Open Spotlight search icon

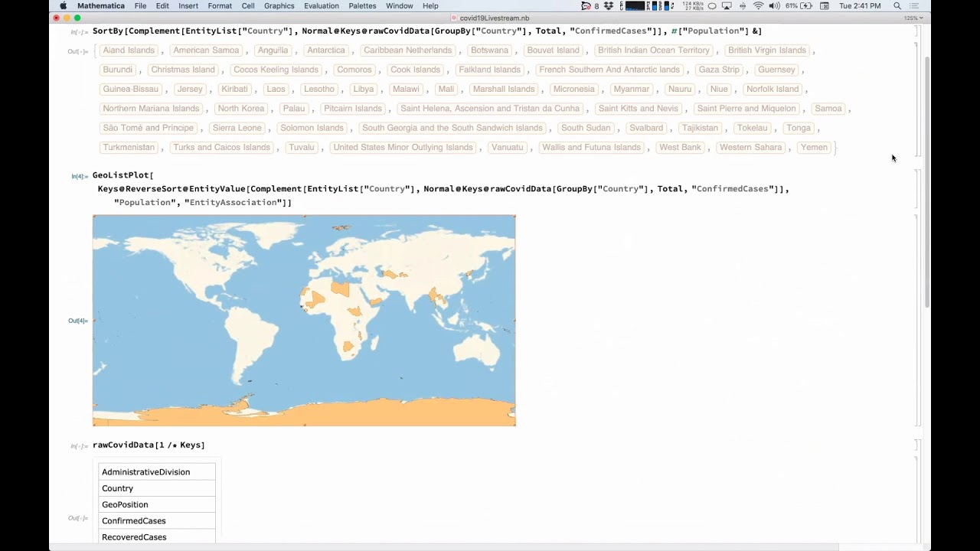[897, 5]
